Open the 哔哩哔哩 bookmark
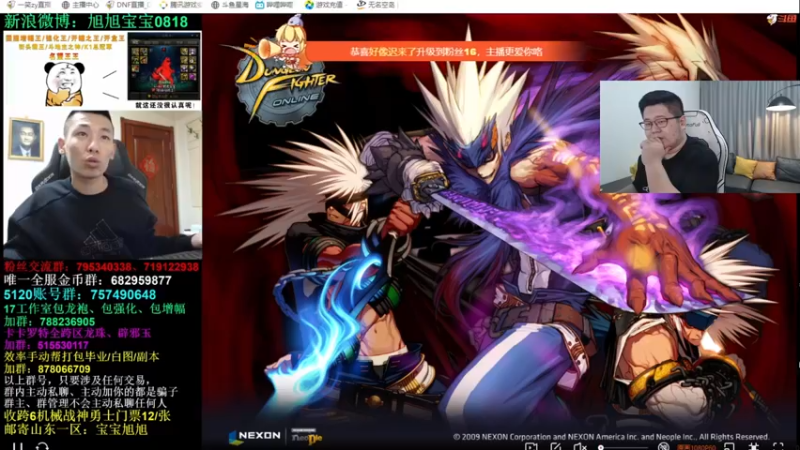Screen dimensions: 800x450 pyautogui.click(x=274, y=5)
